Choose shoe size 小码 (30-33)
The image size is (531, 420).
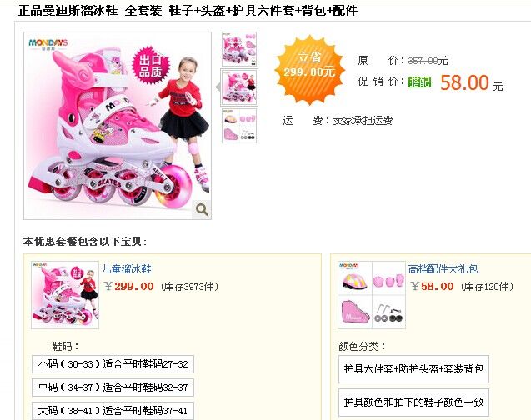(x=113, y=364)
